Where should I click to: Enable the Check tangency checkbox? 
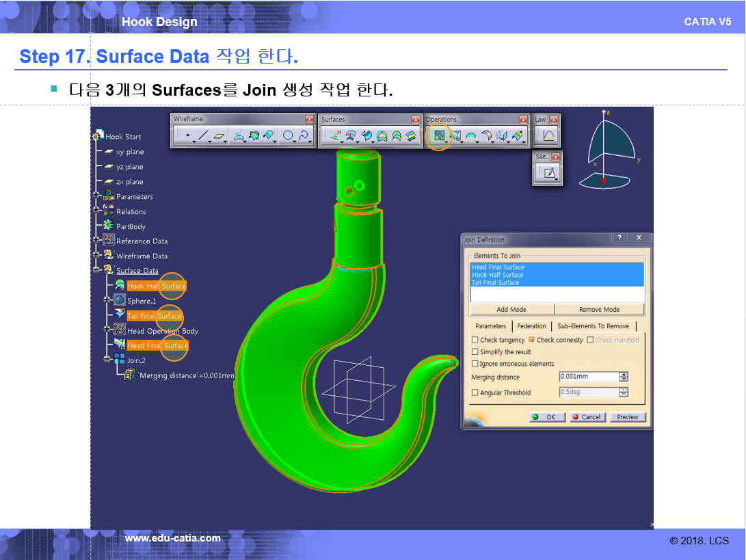click(x=475, y=340)
